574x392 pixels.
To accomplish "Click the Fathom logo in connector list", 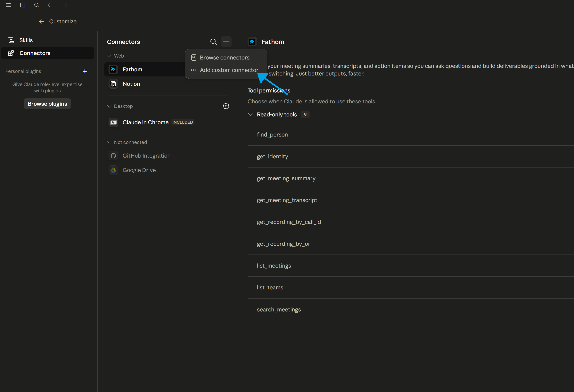I will 113,70.
